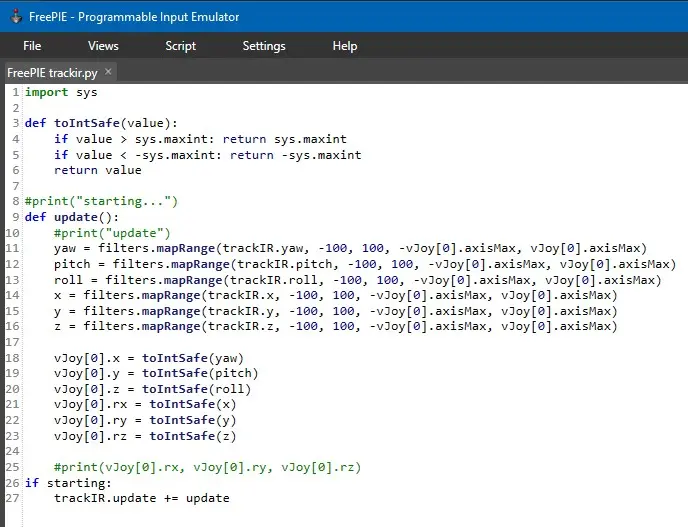Click 'vJoy[0].z = toIntSafe(roll)' line
This screenshot has height=527, width=688.
click(x=152, y=389)
